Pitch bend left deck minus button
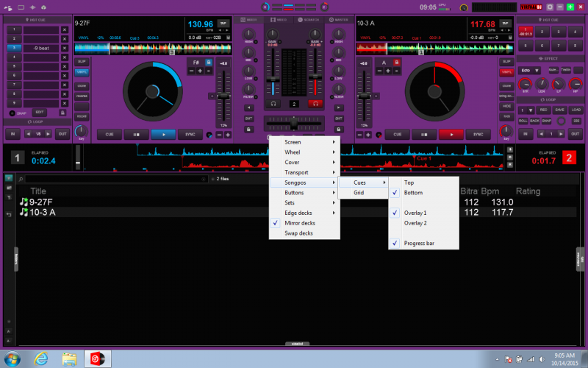The image size is (588, 368). point(219,135)
